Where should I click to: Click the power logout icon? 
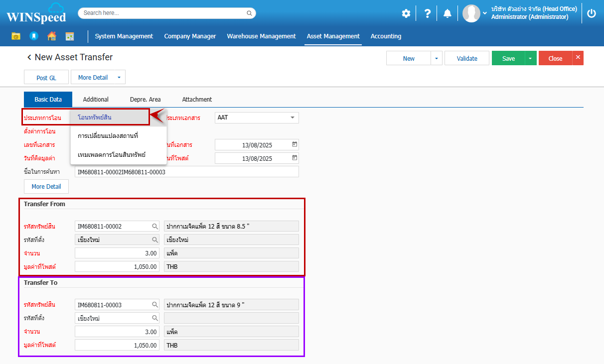pyautogui.click(x=592, y=13)
